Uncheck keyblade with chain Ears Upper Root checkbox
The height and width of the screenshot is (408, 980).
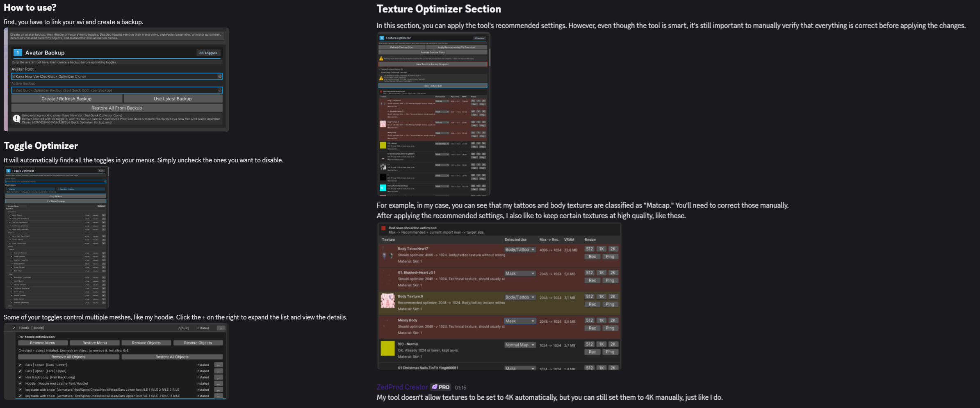[x=20, y=396]
